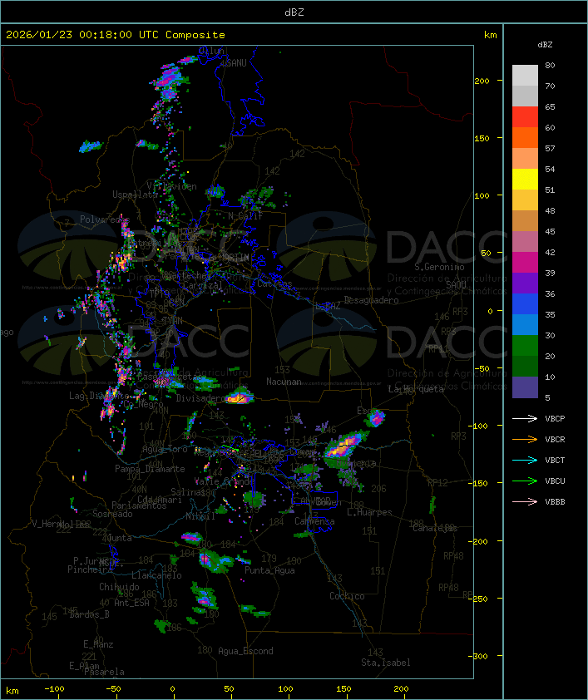Click the UTC Composite timestamp text

pos(116,35)
